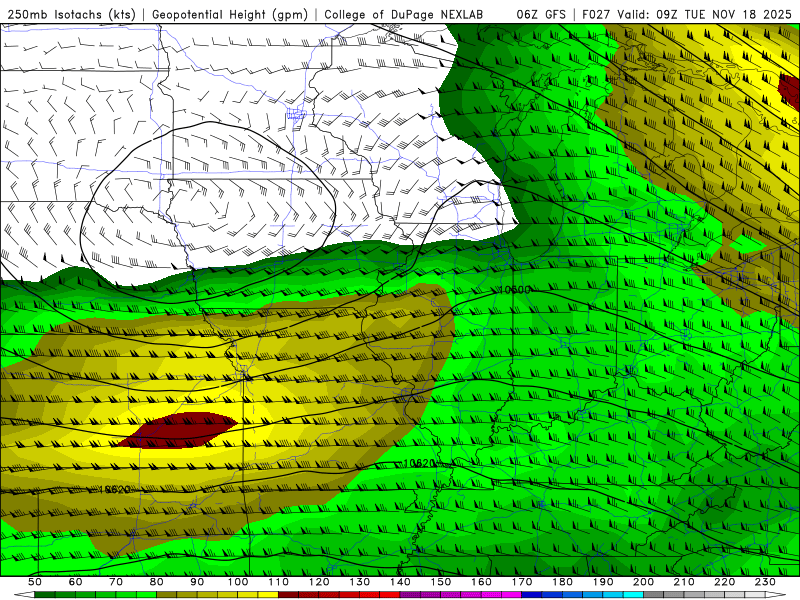The height and width of the screenshot is (600, 800).
Task: Click the legend value 180
Action: [x=562, y=582]
